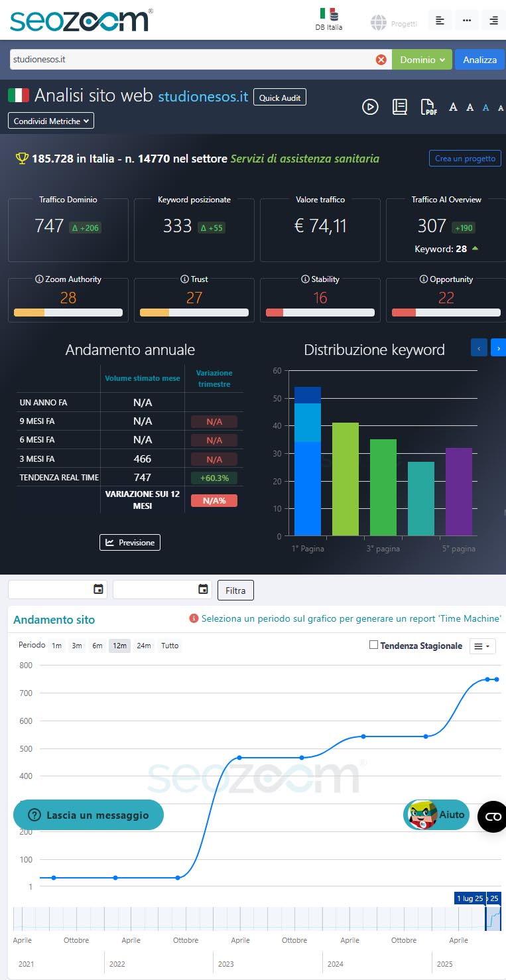The image size is (506, 980).
Task: Clear the domain search field with red X
Action: [x=381, y=60]
